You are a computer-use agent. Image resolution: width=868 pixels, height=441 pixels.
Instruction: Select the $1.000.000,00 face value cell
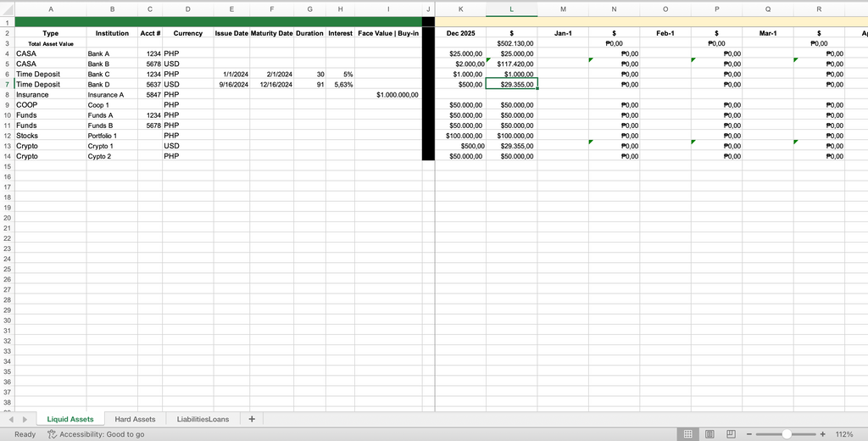coord(388,95)
